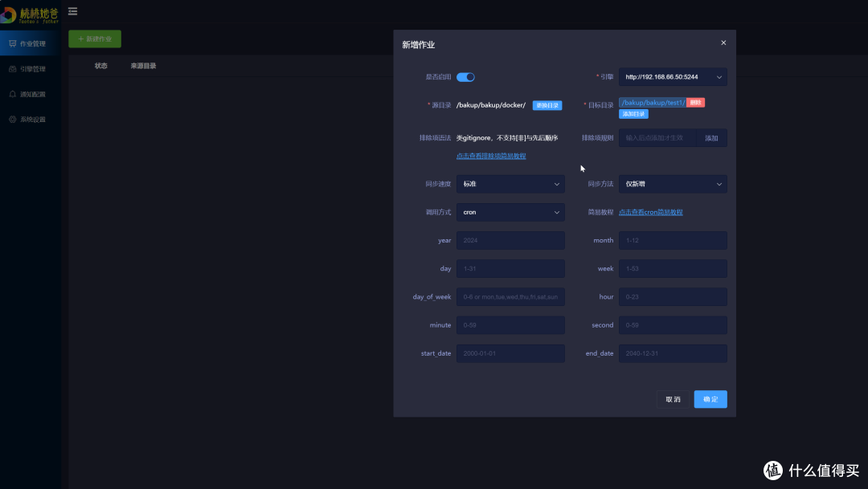The image size is (868, 489).
Task: Open the 调用方式 cron dropdown
Action: [510, 212]
